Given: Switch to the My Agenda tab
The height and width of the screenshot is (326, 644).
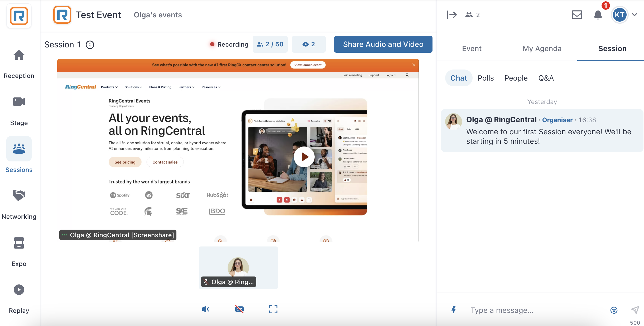Looking at the screenshot, I should coord(542,49).
